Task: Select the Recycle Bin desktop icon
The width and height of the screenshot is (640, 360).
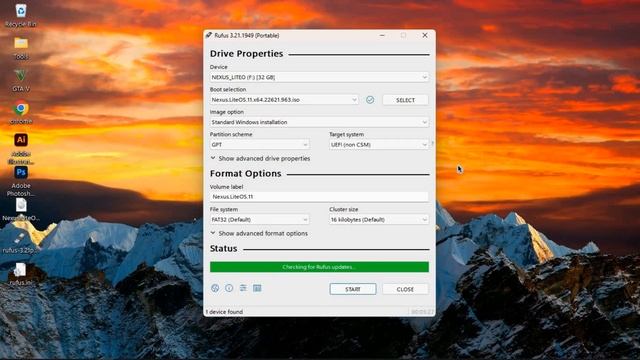Action: (21, 16)
